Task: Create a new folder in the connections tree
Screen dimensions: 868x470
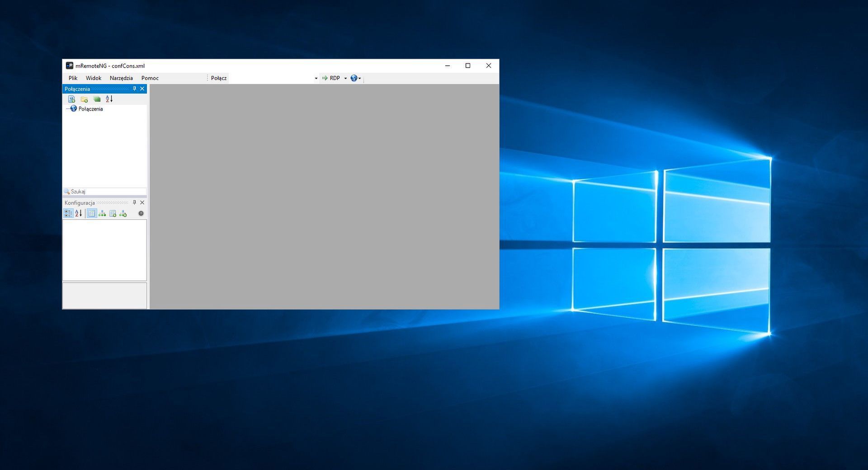Action: 84,99
